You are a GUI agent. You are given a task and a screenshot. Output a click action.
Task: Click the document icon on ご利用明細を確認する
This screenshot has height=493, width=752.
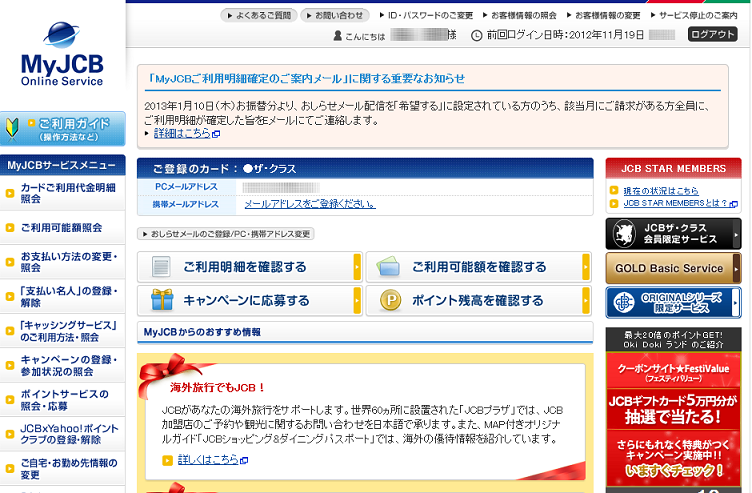click(x=161, y=267)
